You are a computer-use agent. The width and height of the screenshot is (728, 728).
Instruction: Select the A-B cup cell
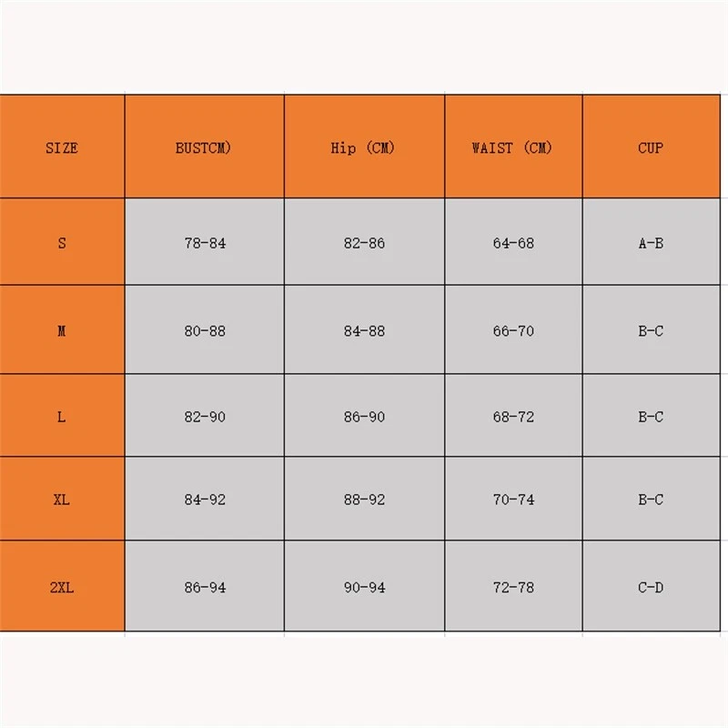(x=651, y=243)
